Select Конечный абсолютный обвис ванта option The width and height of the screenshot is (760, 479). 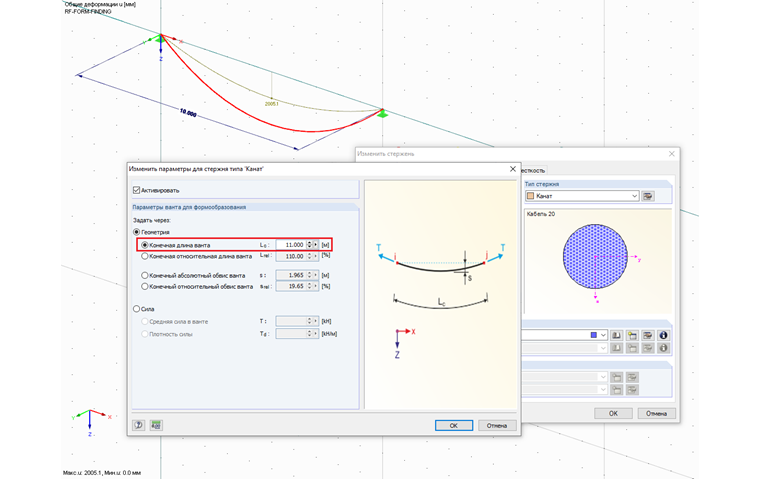144,275
